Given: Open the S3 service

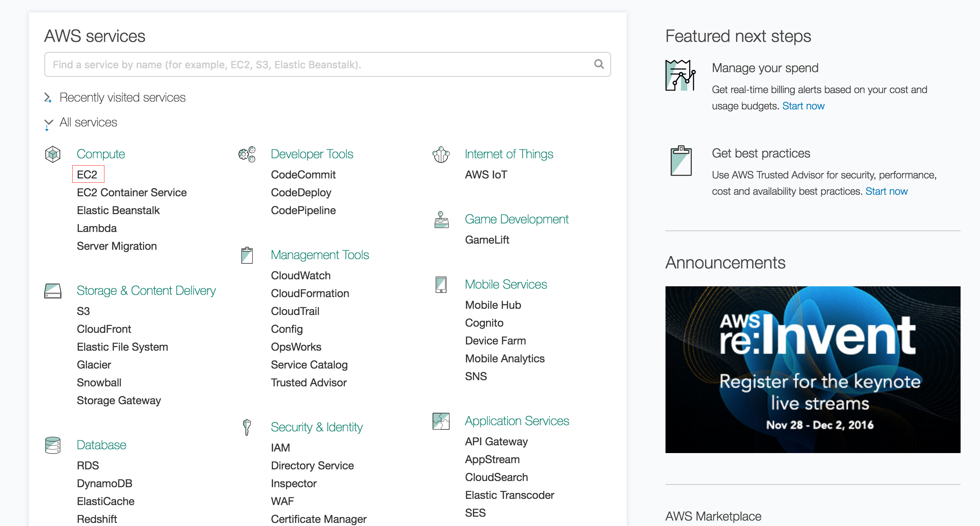Looking at the screenshot, I should (x=83, y=311).
